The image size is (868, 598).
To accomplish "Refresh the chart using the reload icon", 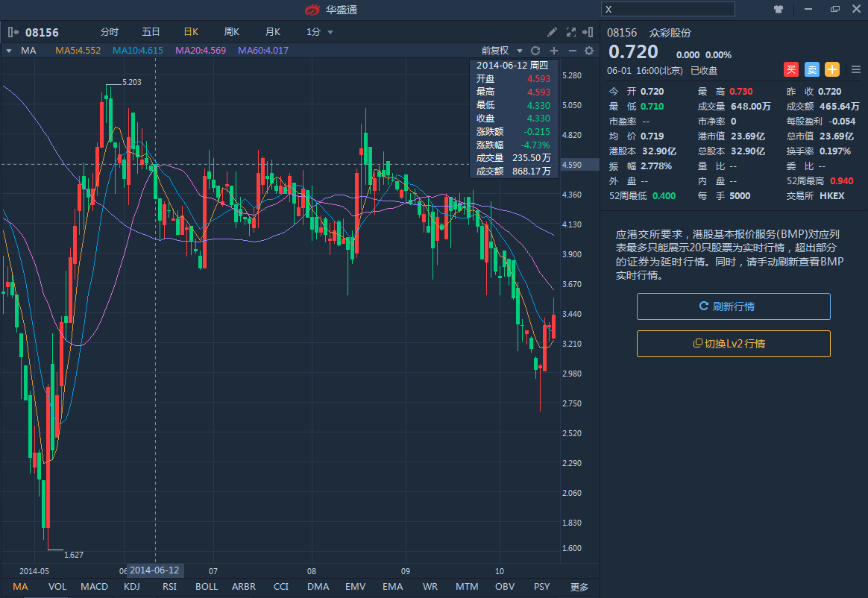I will [535, 51].
